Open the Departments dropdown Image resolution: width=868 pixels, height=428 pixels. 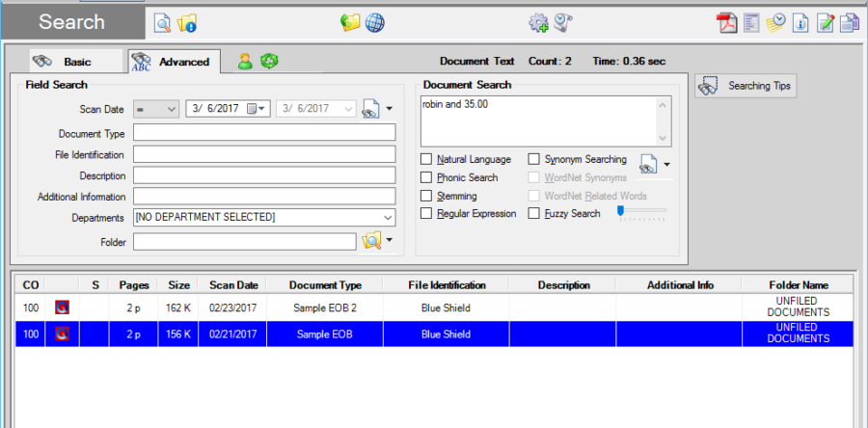pyautogui.click(x=388, y=218)
